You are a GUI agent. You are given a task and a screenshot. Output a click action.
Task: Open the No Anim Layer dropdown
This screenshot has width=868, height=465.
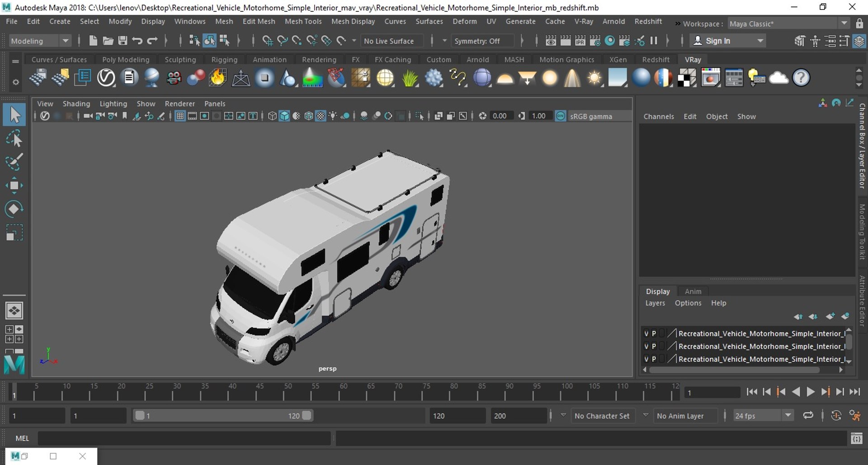point(685,416)
